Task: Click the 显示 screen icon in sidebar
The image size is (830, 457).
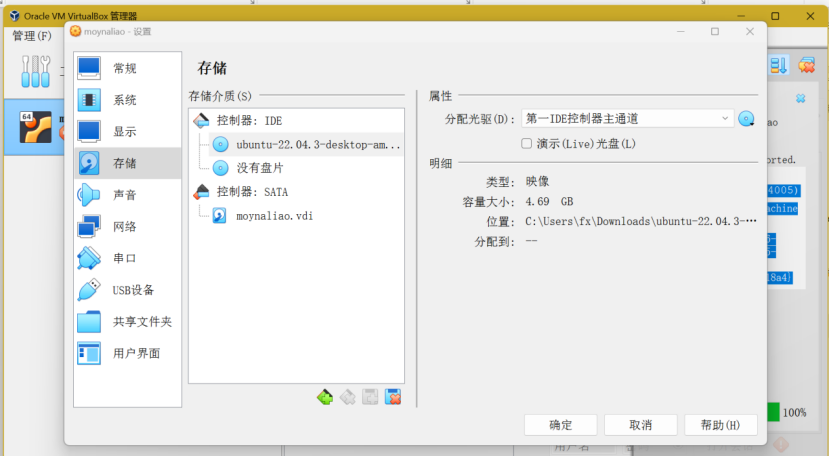Action: point(89,131)
